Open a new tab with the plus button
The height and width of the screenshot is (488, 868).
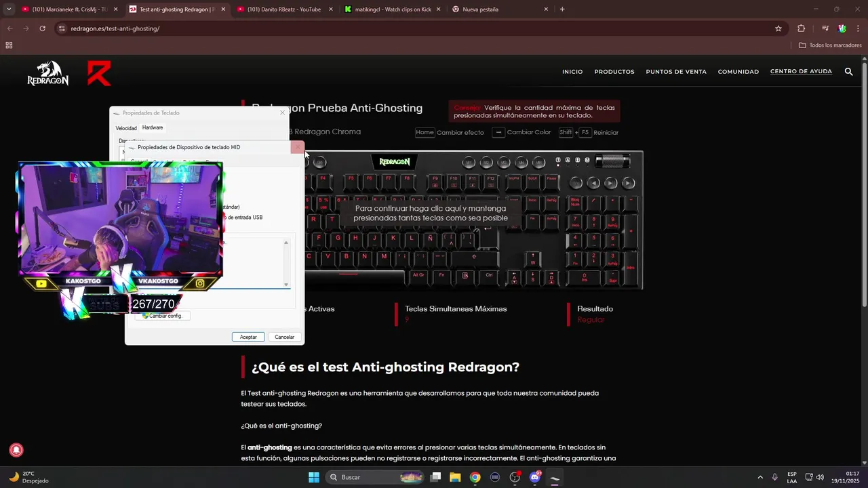click(x=562, y=9)
